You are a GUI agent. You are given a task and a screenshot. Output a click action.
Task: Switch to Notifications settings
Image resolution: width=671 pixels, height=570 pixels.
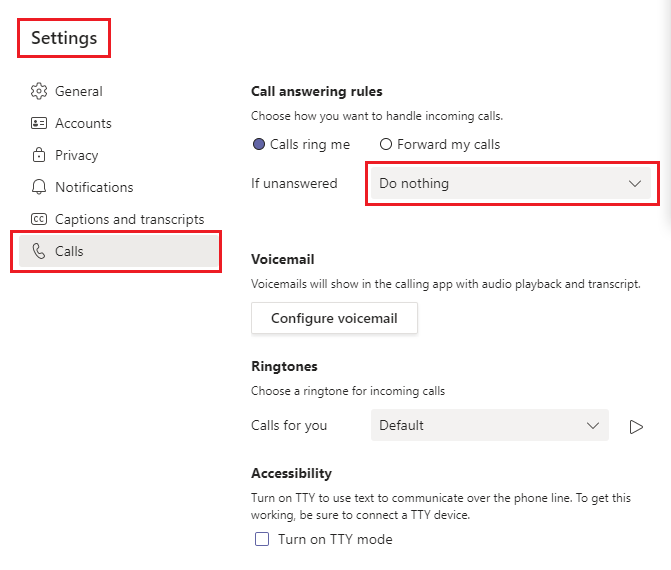click(94, 187)
